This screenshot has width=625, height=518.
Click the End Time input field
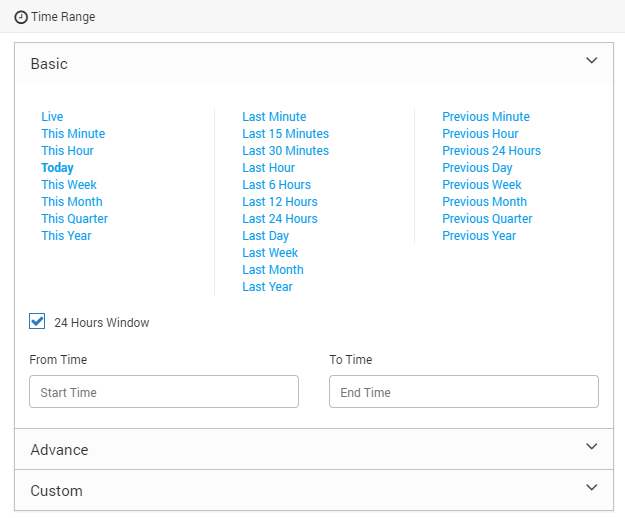(464, 392)
